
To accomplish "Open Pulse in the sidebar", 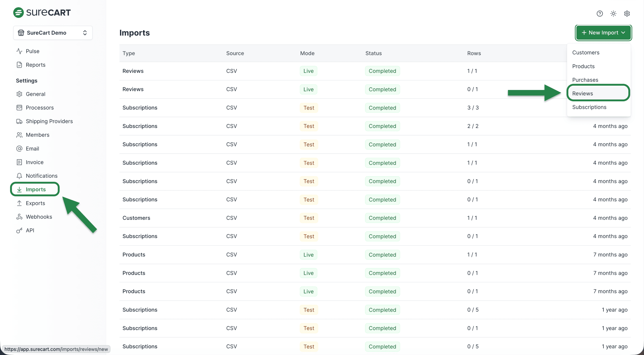I will click(32, 51).
